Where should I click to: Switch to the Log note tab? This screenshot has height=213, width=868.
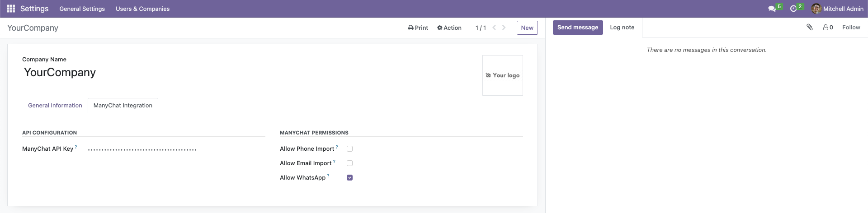coord(622,28)
